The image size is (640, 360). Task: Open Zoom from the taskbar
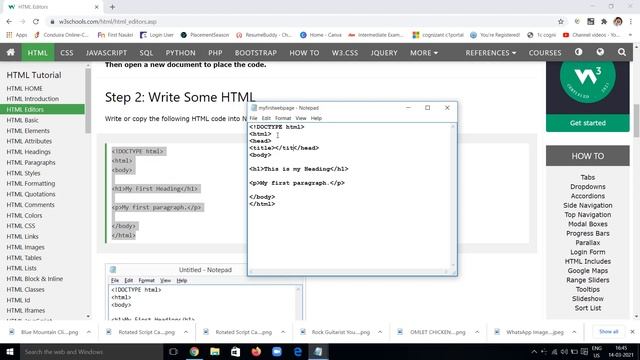click(x=277, y=351)
